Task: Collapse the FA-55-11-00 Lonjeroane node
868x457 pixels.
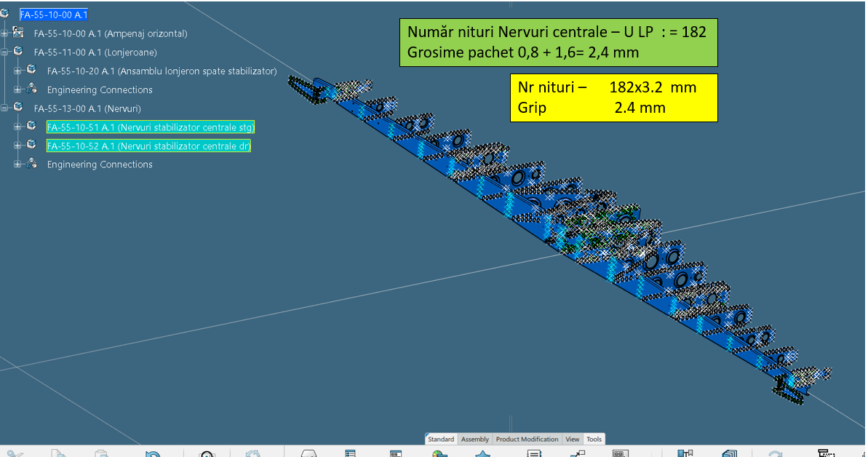Action: tap(5, 52)
